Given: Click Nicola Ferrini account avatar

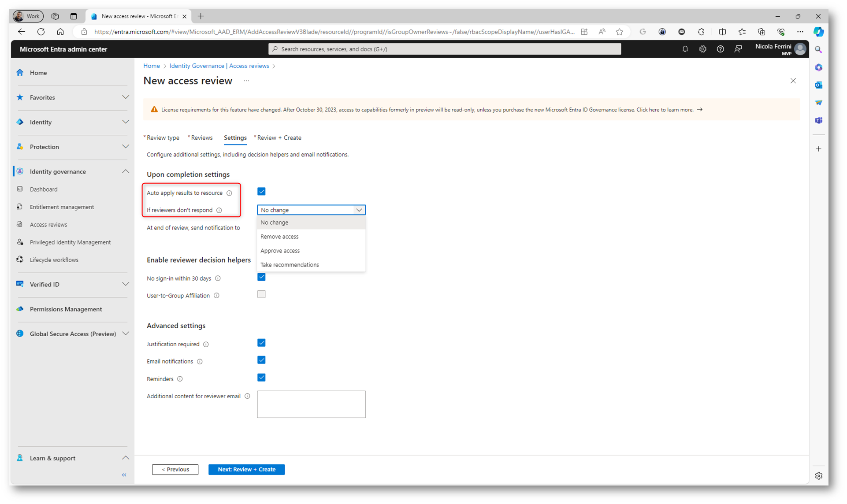Looking at the screenshot, I should [x=800, y=49].
